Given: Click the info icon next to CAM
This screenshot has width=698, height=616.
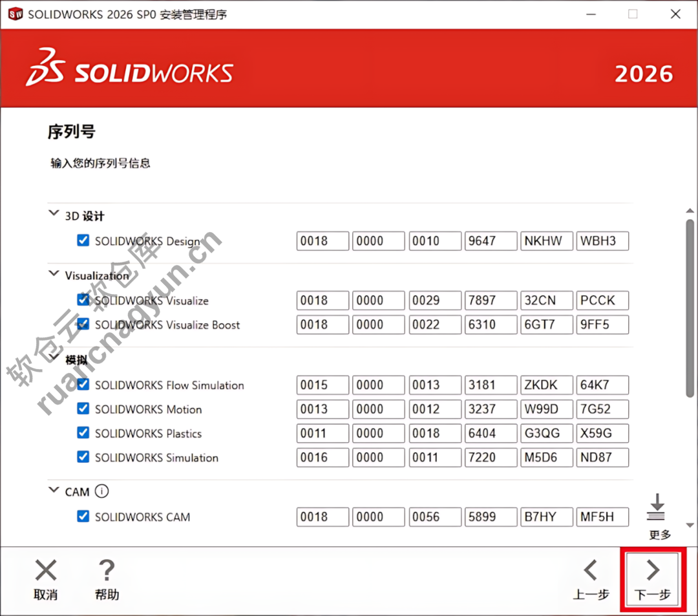Looking at the screenshot, I should pyautogui.click(x=101, y=491).
